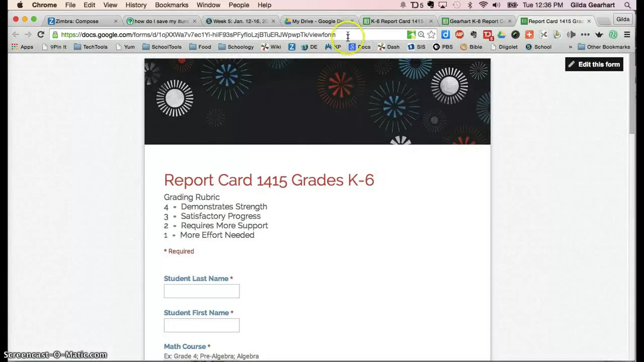
Task: Expand the SchoolTools bookmark folder
Action: pyautogui.click(x=162, y=47)
